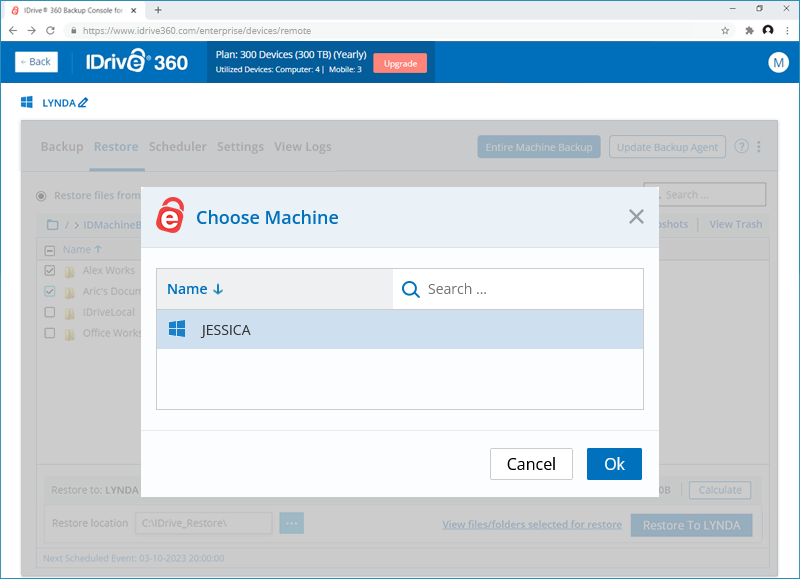Click the browser forward arrow
This screenshot has width=800, height=579.
32,31
